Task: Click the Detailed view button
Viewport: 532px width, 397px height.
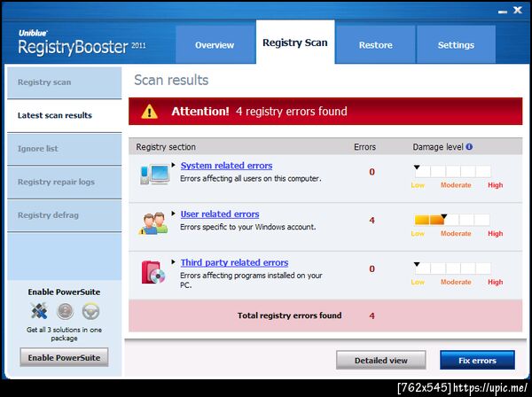Action: (x=380, y=360)
